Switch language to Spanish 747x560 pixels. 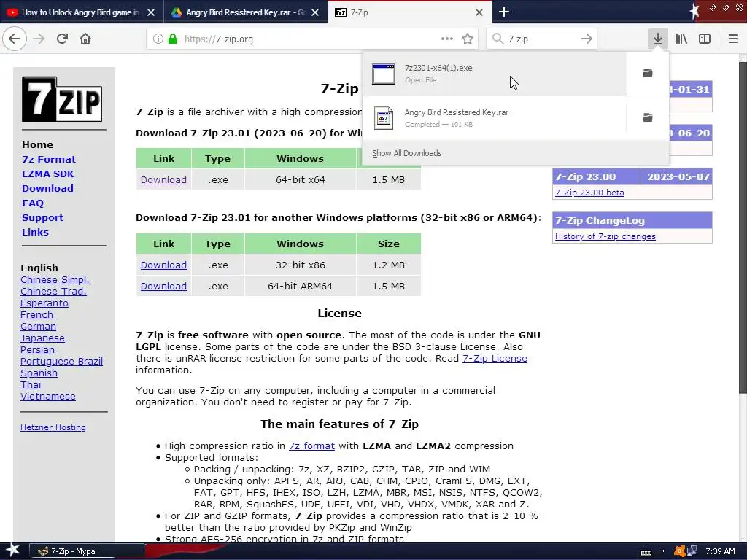39,373
